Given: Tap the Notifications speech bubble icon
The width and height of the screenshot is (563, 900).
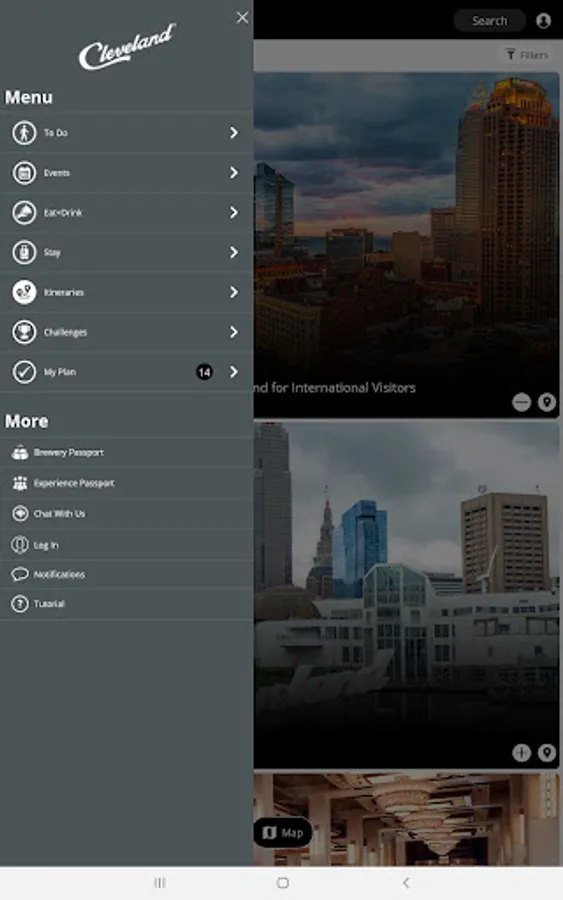Looking at the screenshot, I should (20, 574).
